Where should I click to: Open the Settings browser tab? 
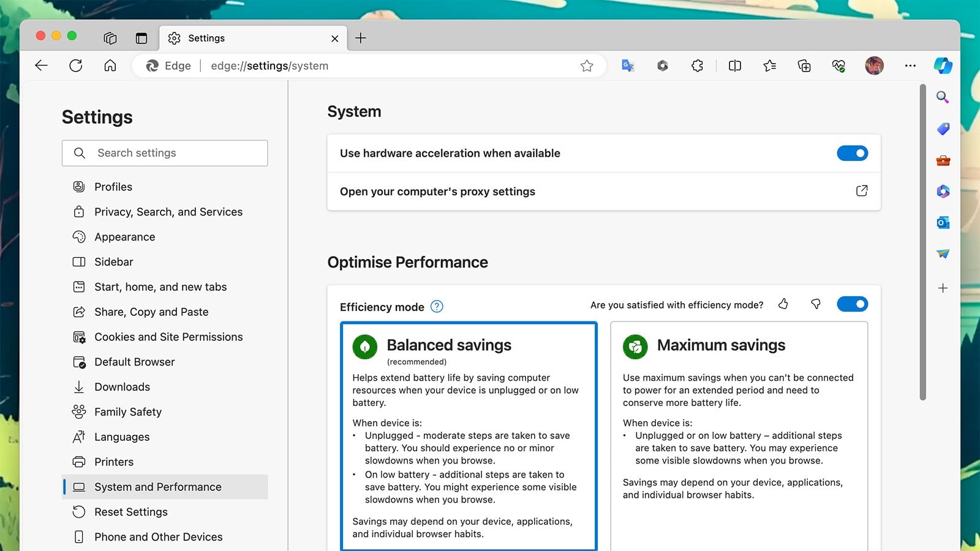245,38
